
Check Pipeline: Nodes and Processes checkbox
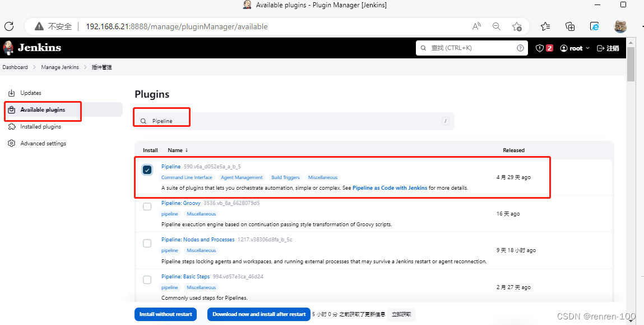click(x=147, y=243)
